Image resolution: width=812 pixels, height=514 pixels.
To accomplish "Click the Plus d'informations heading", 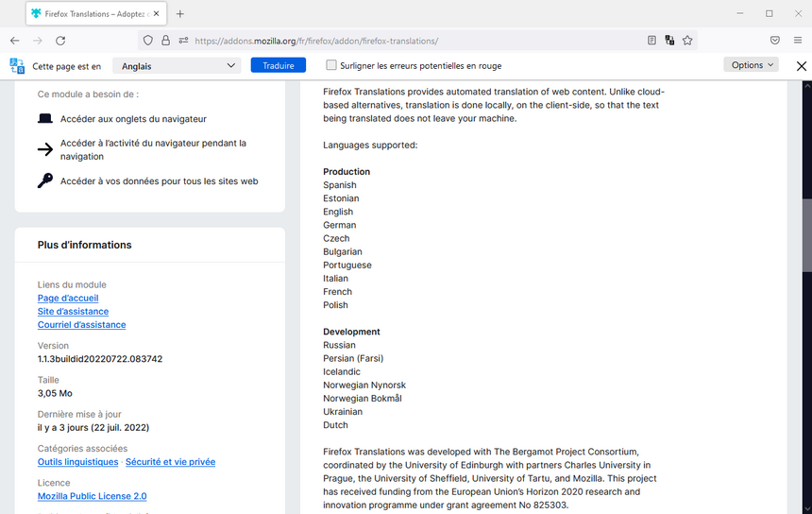I will (84, 245).
